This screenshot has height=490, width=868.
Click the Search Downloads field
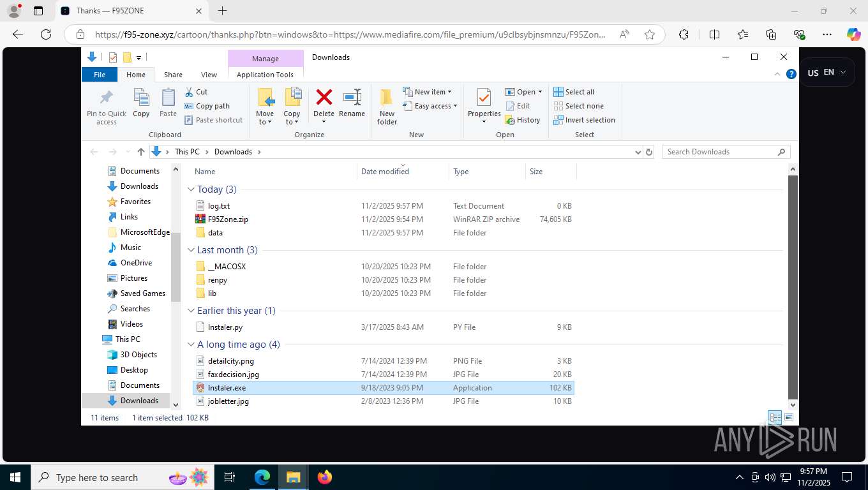726,152
